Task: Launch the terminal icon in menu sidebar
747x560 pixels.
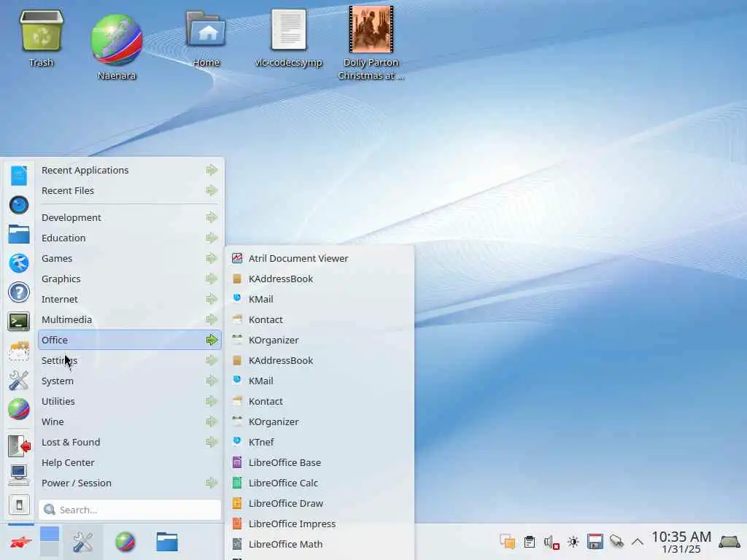Action: click(x=19, y=322)
